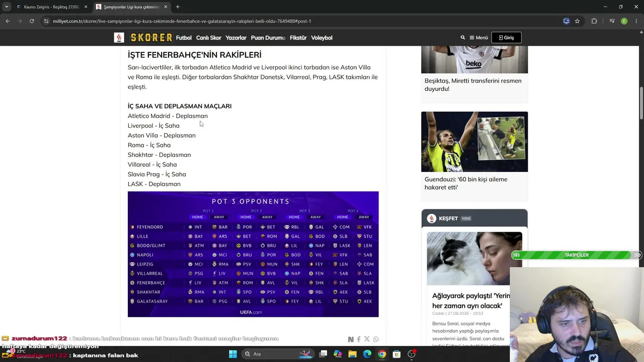Switch to the Kauno Zalgiris - Beşiktaş tab
This screenshot has height=362, width=644.
[51, 7]
